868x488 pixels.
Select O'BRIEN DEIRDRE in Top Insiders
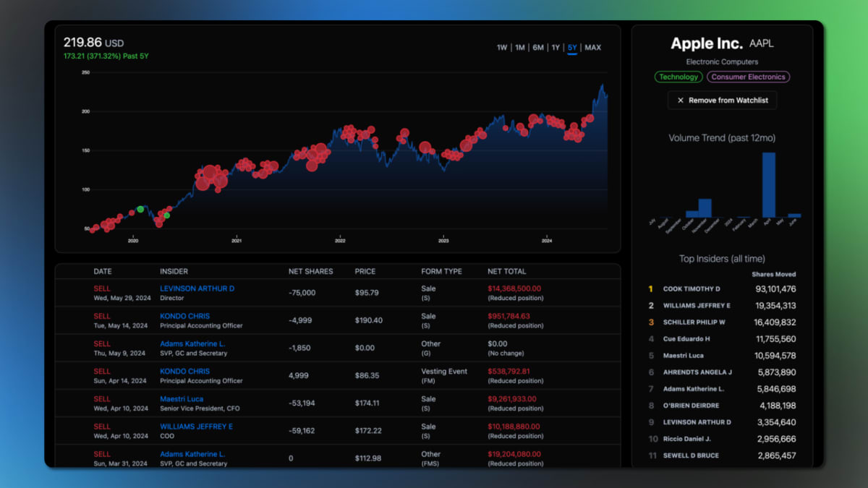691,406
